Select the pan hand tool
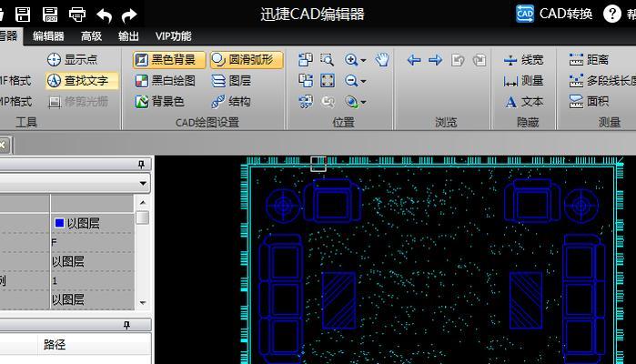 tap(381, 60)
